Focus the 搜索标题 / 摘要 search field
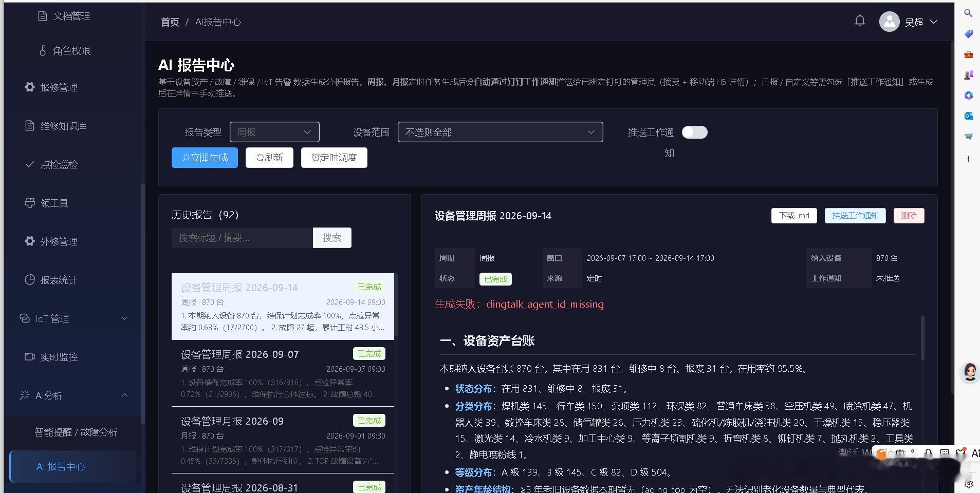 (x=242, y=238)
